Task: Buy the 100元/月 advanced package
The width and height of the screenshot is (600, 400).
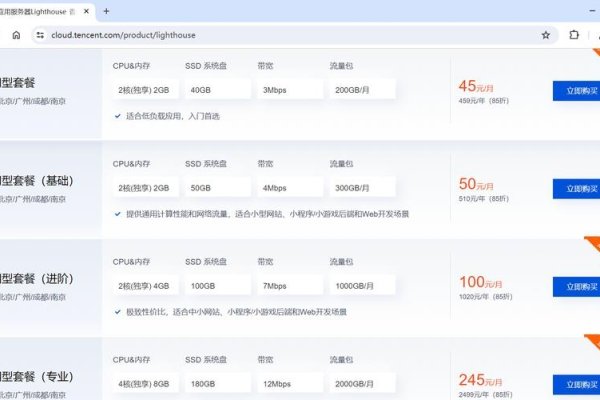Action: pos(576,287)
